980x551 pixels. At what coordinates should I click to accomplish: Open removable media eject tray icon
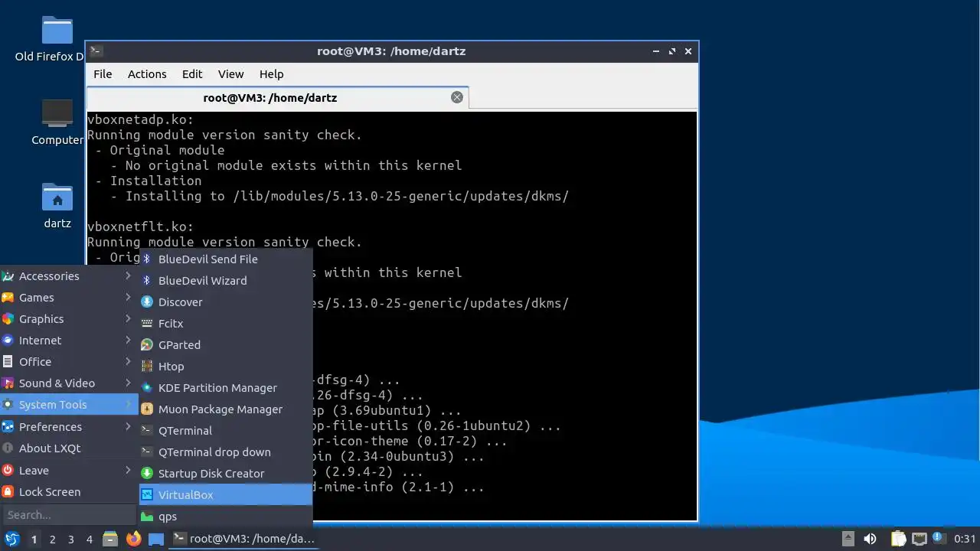[x=848, y=539]
